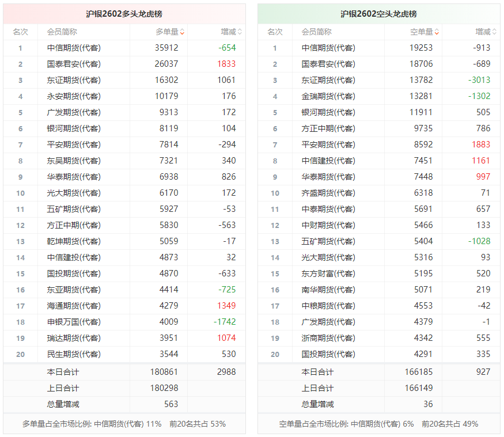Viewport: 504px width, 437px height.
Task: Select 中信期货(代客) in long table
Action: [x=74, y=48]
